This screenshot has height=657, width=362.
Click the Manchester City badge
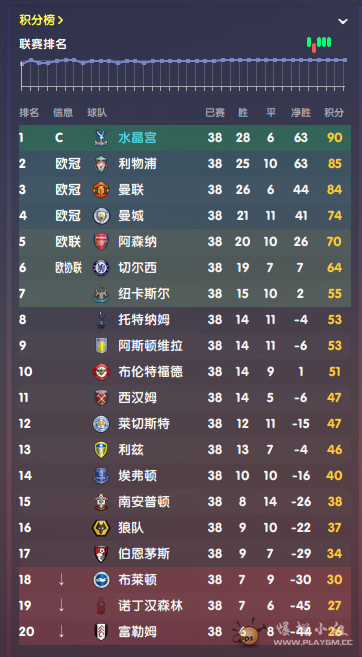point(101,216)
